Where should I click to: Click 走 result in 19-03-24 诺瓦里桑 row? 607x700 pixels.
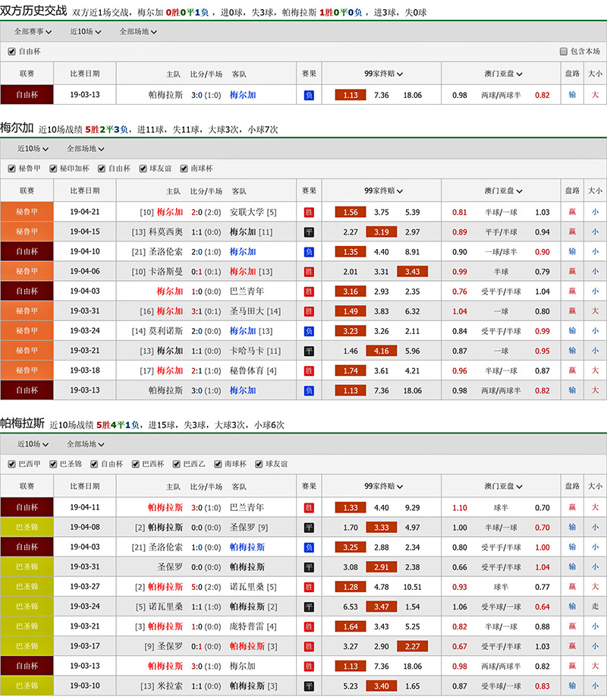[x=595, y=607]
